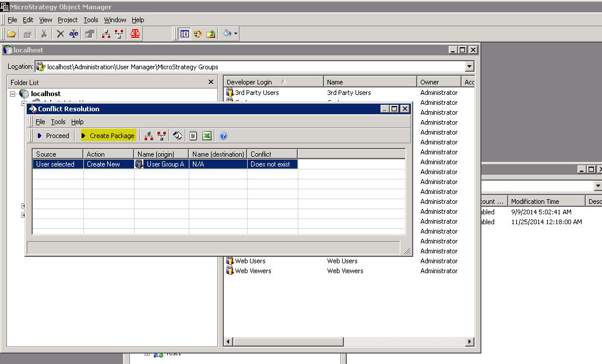Export conflict list to Excel
Screen dimensions: 602x364
207,135
